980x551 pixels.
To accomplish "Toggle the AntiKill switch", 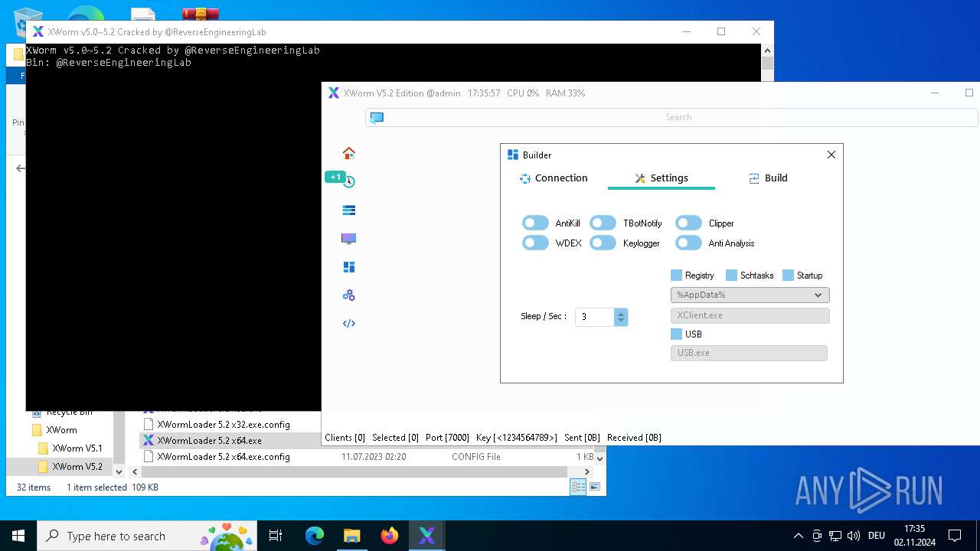I will pyautogui.click(x=535, y=223).
